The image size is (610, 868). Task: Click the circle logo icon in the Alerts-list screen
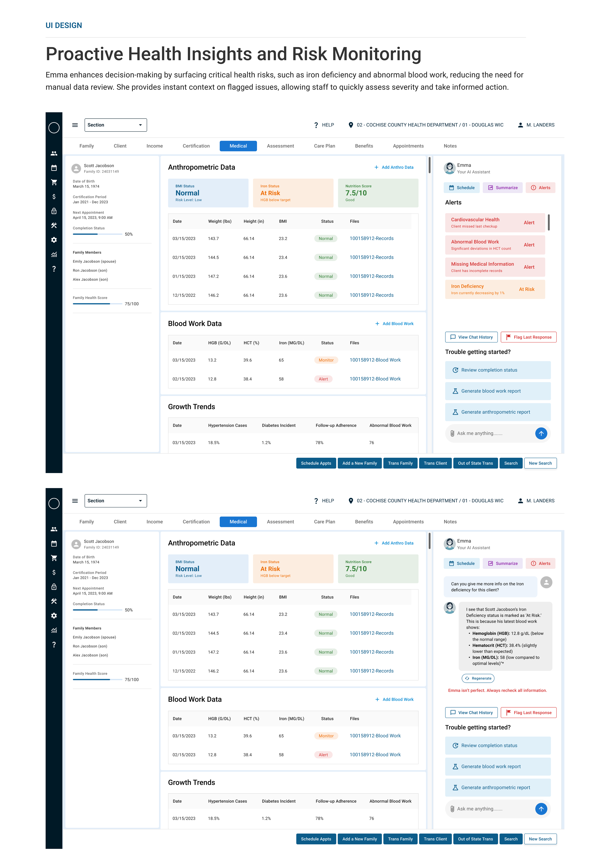[54, 128]
